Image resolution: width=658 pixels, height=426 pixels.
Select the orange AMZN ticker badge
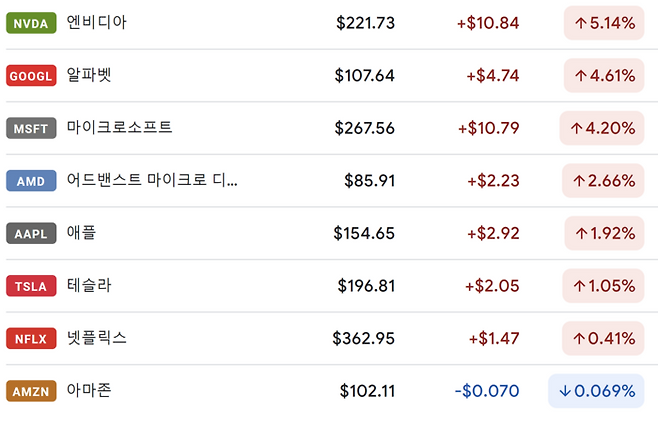[x=31, y=391]
